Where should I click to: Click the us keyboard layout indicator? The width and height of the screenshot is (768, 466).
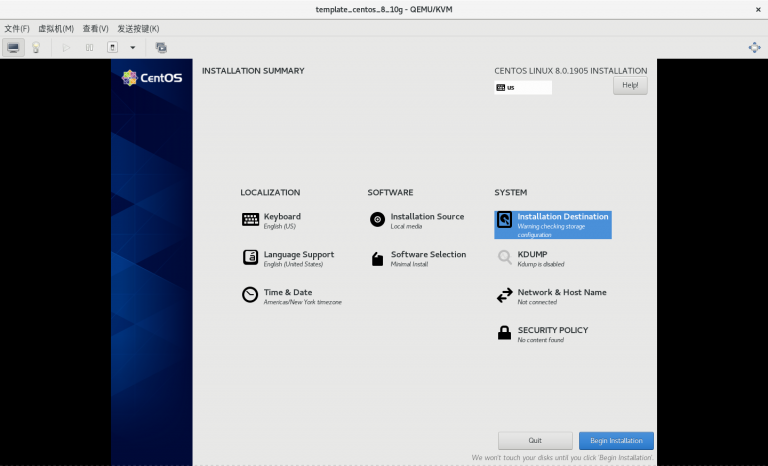[523, 87]
